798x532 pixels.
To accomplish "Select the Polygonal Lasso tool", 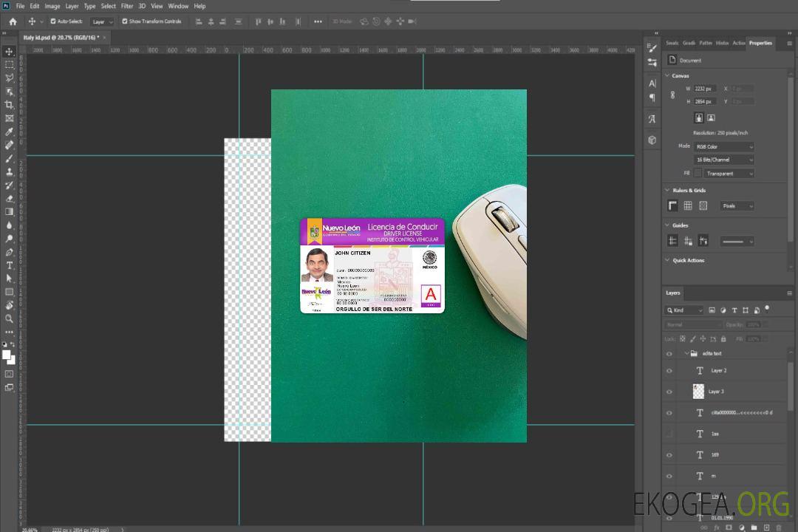I will point(9,78).
